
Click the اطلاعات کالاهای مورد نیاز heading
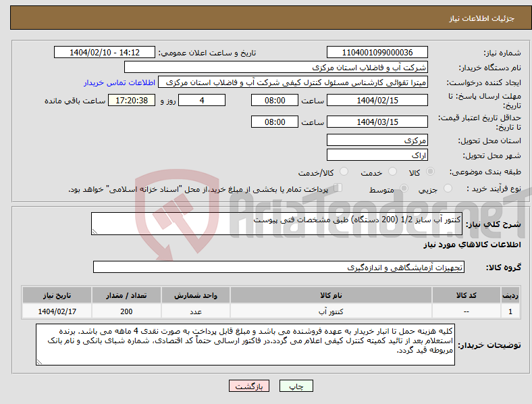pos(472,245)
